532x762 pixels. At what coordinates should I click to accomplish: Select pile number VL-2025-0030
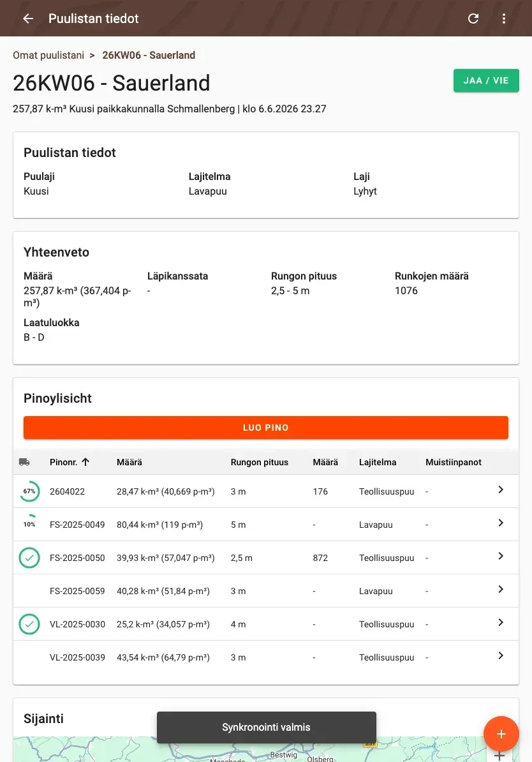pos(77,624)
